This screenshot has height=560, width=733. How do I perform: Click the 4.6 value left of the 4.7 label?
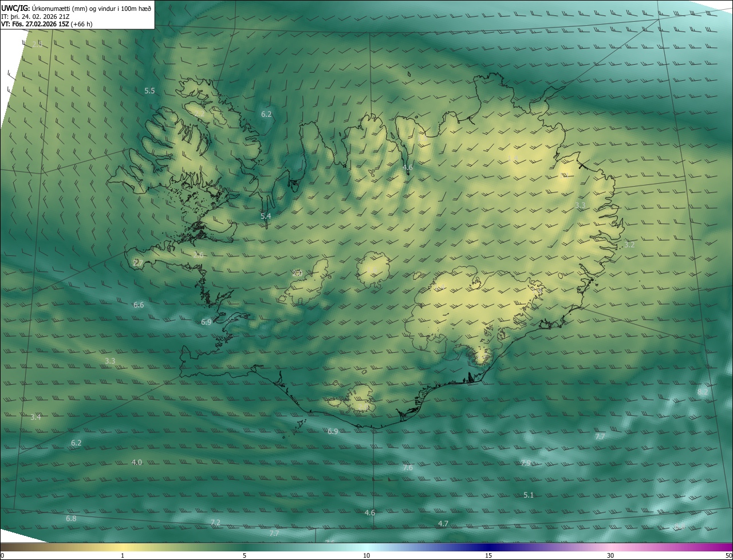pyautogui.click(x=370, y=512)
